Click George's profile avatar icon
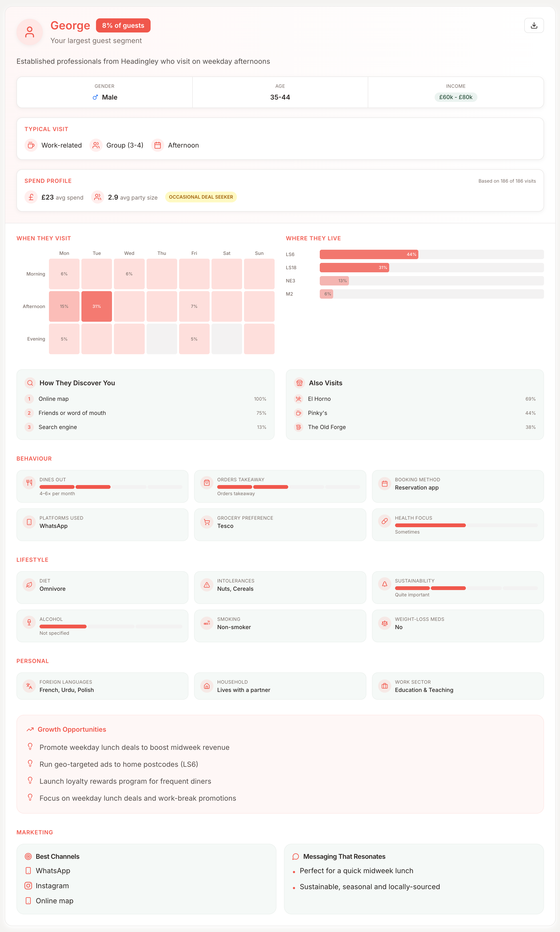The width and height of the screenshot is (560, 932). pyautogui.click(x=29, y=32)
